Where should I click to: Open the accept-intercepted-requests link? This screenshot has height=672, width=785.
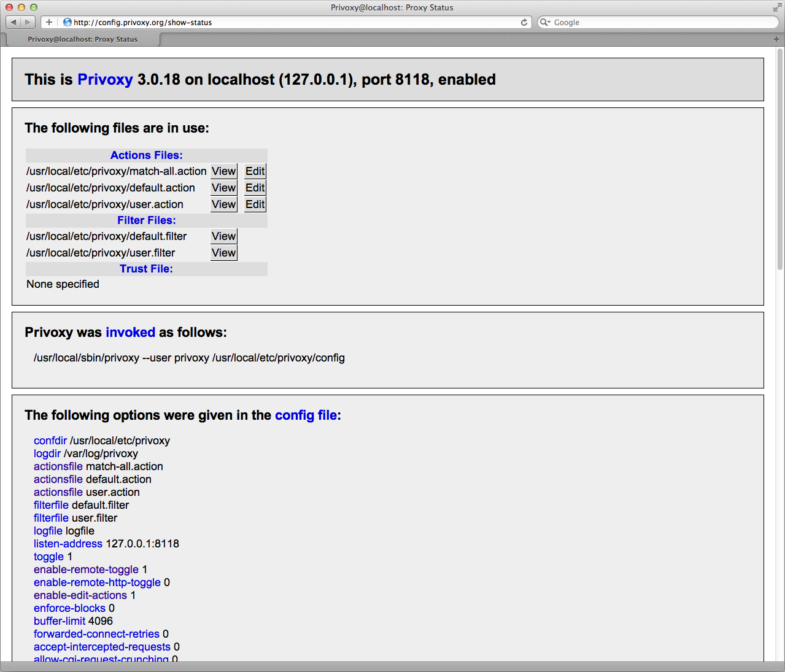[x=102, y=647]
